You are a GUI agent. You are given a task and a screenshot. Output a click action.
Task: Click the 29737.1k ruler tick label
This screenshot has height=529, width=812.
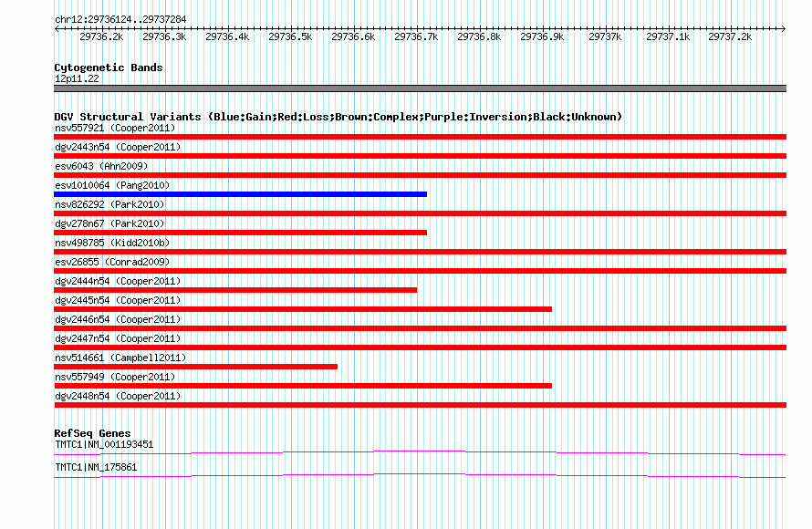[x=668, y=36]
